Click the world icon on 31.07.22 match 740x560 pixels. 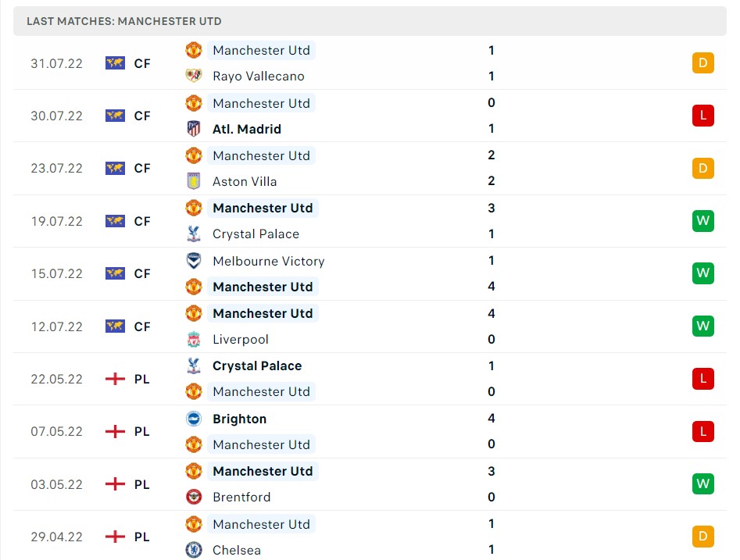point(115,63)
